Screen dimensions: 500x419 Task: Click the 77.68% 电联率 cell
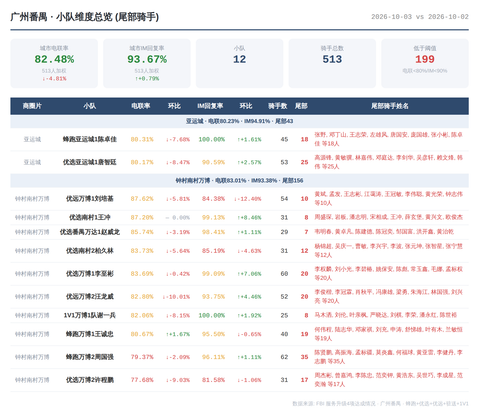(x=142, y=380)
